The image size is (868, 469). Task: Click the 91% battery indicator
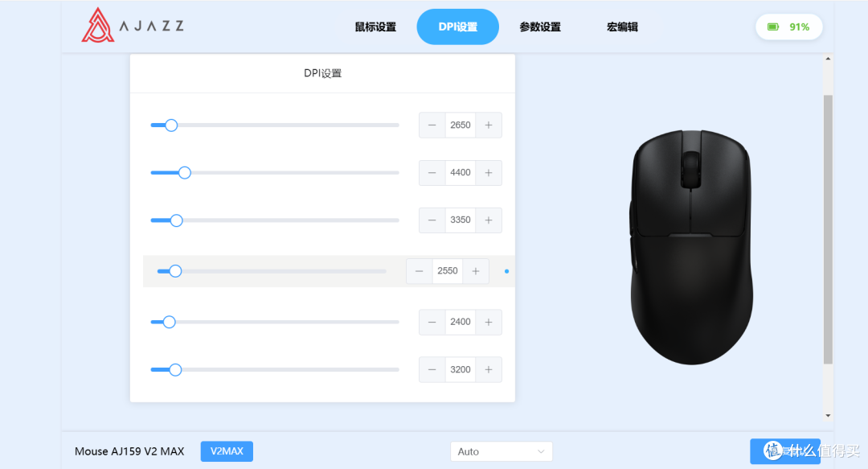point(789,27)
